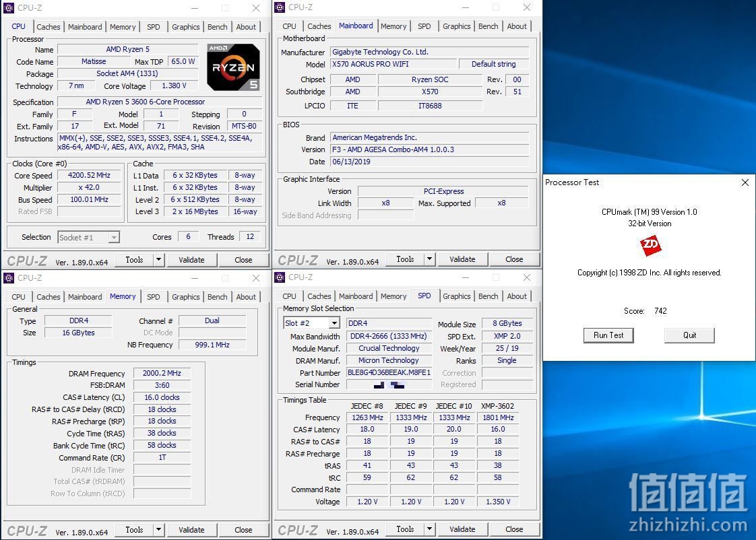Click the 'XMP-3602' timings column header
This screenshot has height=540, width=756.
[497, 406]
